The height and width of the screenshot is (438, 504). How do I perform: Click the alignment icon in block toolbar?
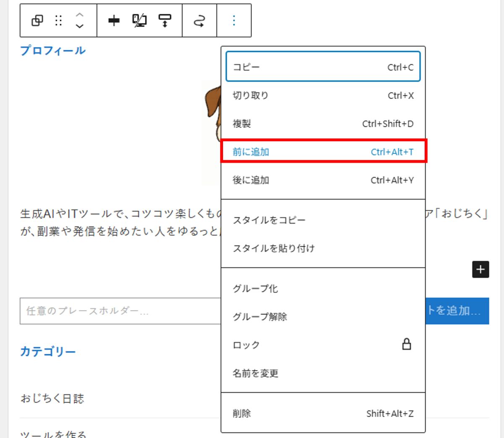[114, 21]
